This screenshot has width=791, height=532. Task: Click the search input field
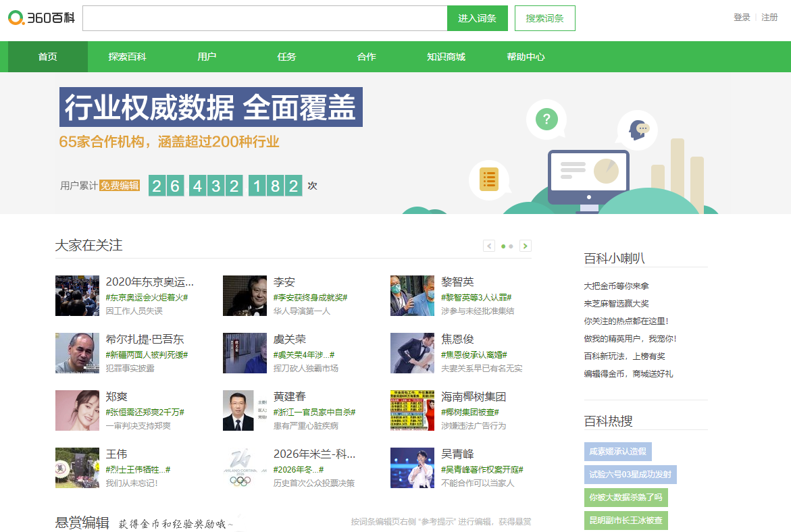(x=264, y=18)
